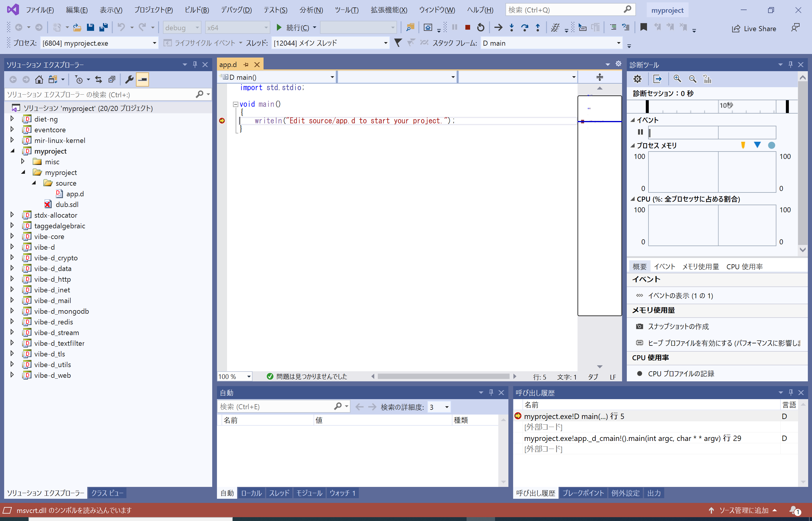Click the Sync with Active Document icon
This screenshot has width=812, height=521.
(99, 79)
